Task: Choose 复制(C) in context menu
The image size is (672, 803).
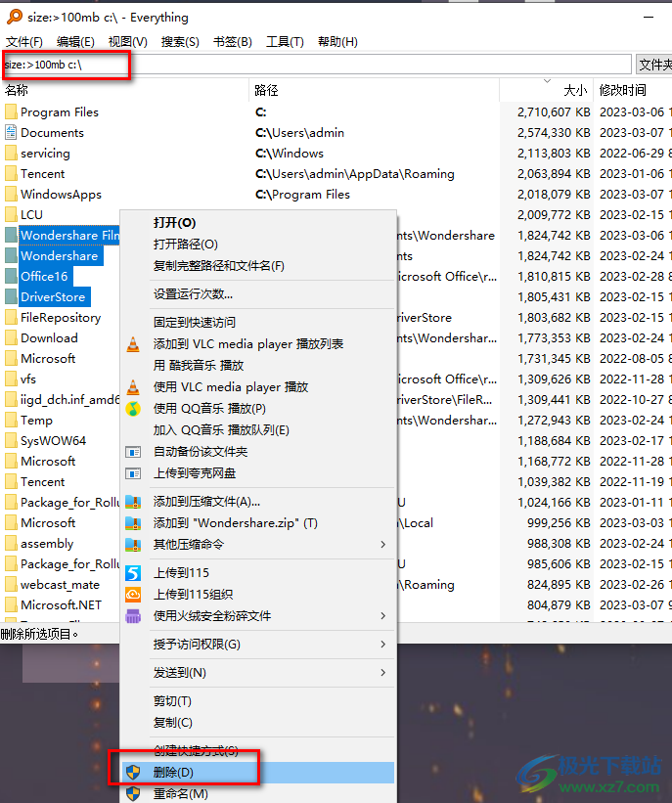Action: tap(258, 722)
